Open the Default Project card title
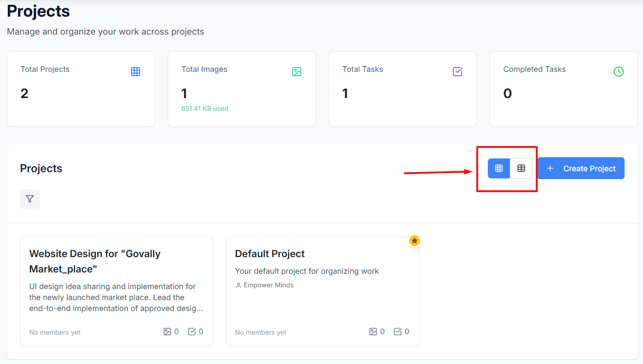 (x=270, y=254)
